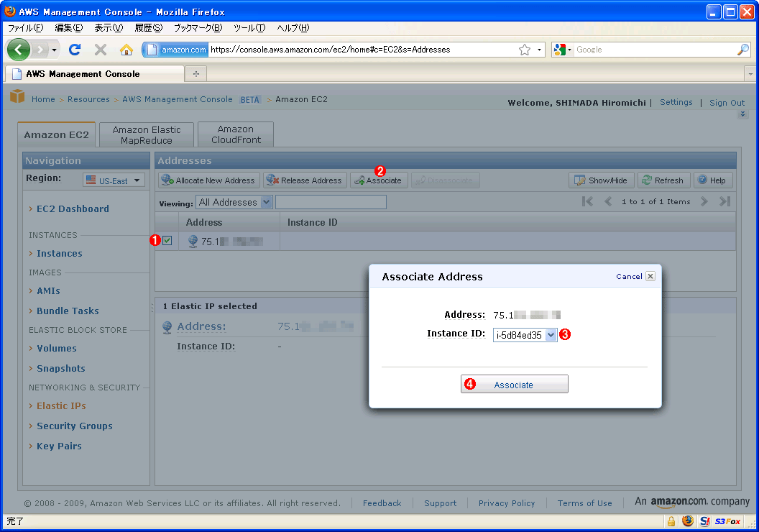Open the 表示(V) menu

[109, 28]
